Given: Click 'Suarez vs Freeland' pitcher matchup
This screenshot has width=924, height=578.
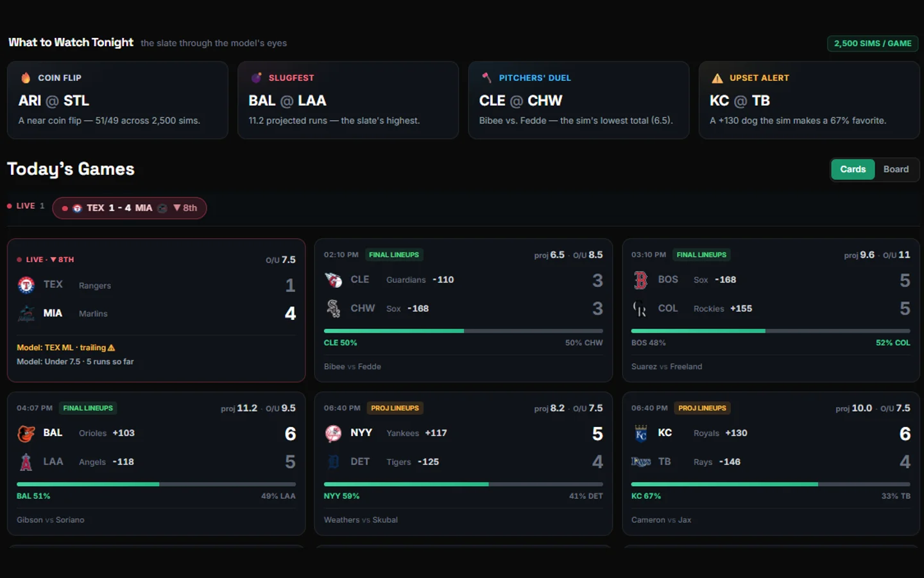Looking at the screenshot, I should [x=667, y=367].
